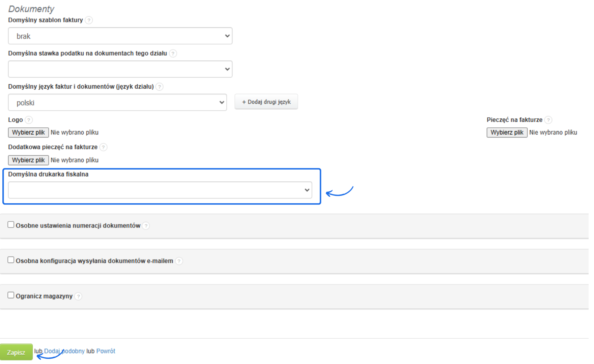Open the language dropdown showing polski
This screenshot has height=364, width=594.
click(117, 102)
